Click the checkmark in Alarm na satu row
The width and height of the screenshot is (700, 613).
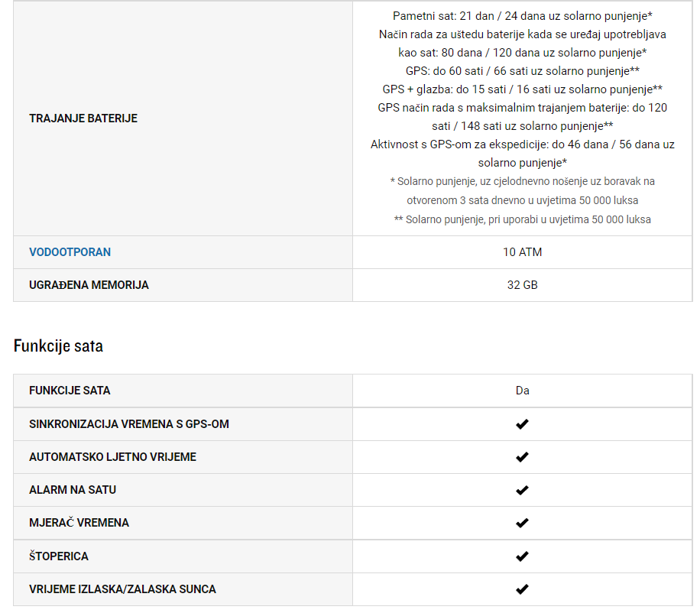[522, 490]
